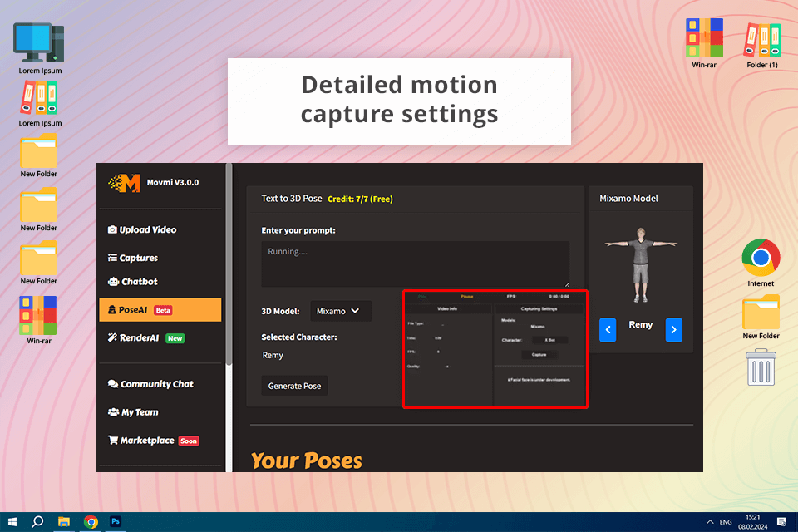
Task: Show previous Mixamo model with left arrow
Action: [608, 330]
